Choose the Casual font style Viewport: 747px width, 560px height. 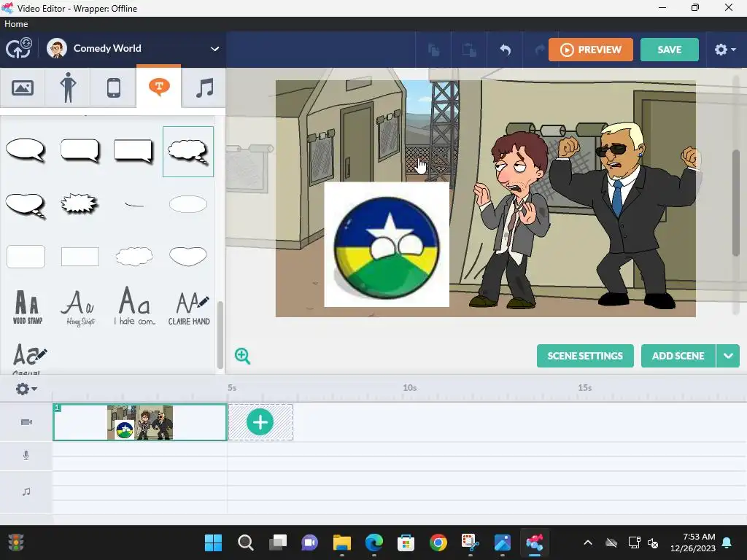tap(28, 357)
